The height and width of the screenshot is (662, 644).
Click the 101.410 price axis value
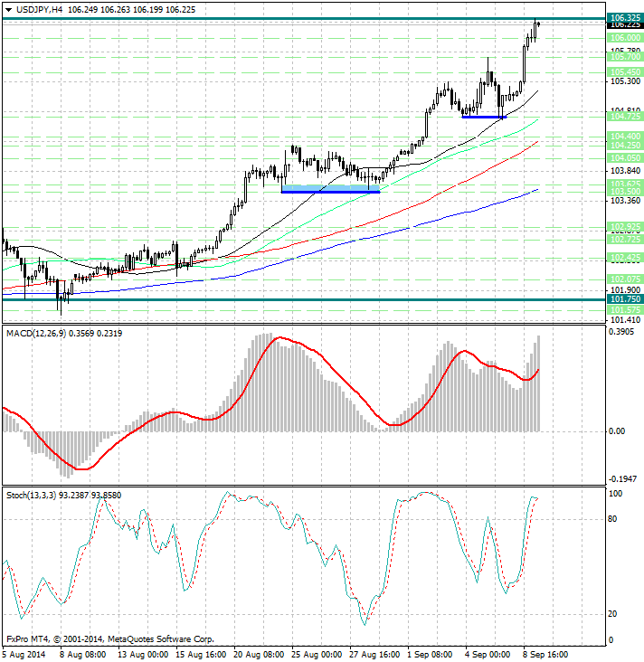click(x=625, y=319)
